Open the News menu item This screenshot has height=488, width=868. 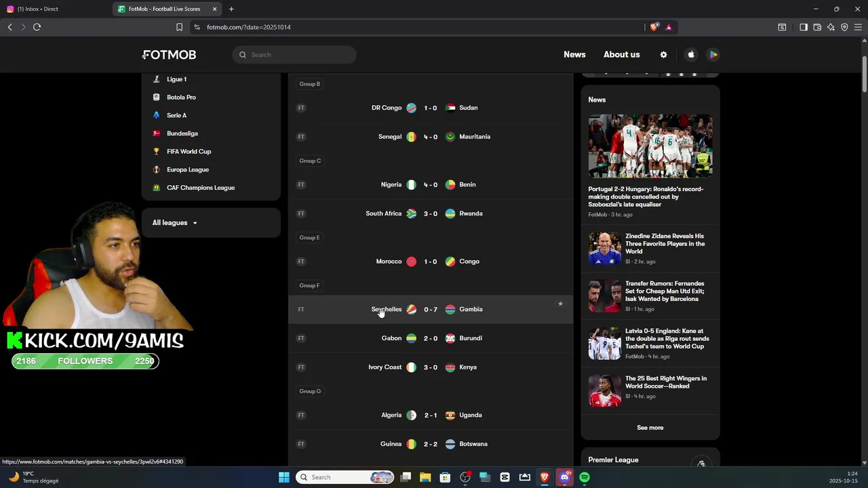pyautogui.click(x=574, y=55)
